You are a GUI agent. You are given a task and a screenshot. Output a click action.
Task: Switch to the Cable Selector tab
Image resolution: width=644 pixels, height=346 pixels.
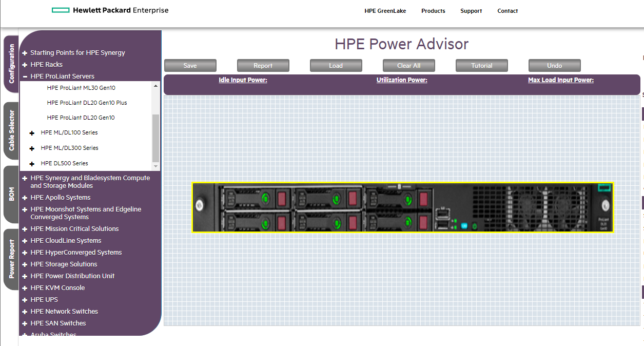tap(11, 130)
